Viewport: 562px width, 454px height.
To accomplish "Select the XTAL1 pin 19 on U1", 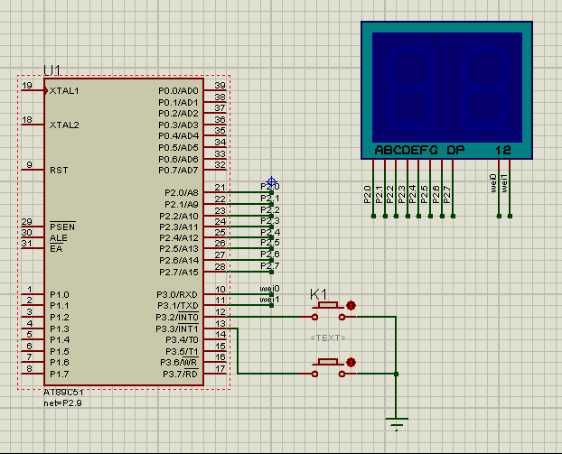I will click(x=32, y=90).
